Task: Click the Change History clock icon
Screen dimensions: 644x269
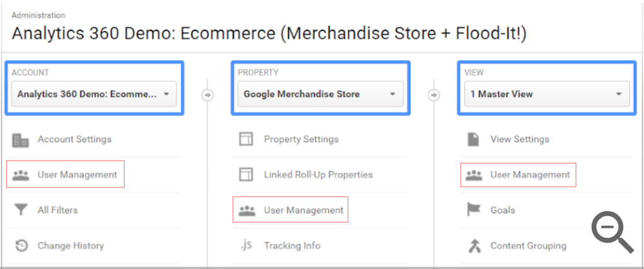Action: click(x=21, y=246)
